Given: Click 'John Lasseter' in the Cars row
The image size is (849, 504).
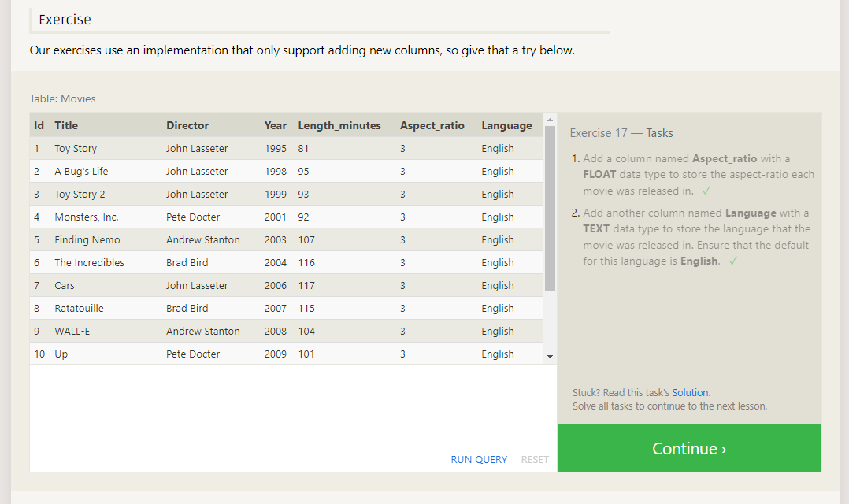Looking at the screenshot, I should 197,285.
